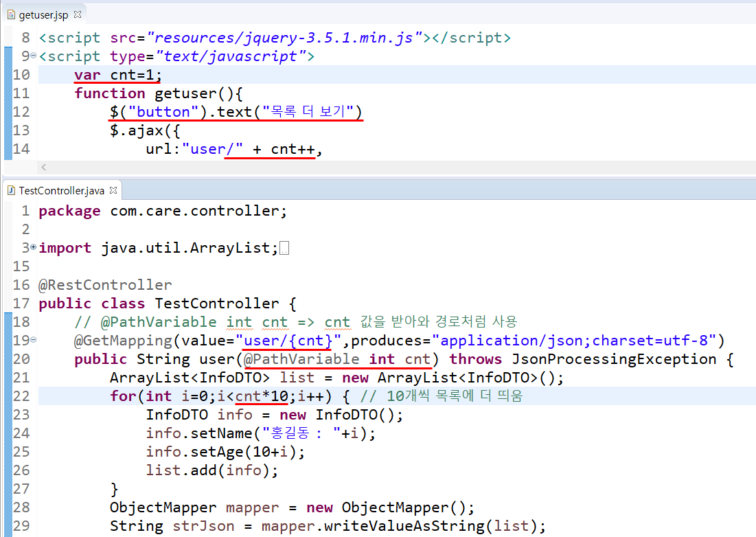
Task: Close the getuser.jsp tab
Action: coord(77,15)
